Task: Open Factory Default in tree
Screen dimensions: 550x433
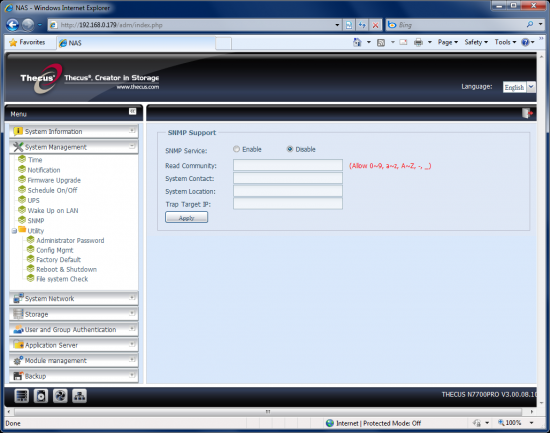Action: [x=58, y=260]
